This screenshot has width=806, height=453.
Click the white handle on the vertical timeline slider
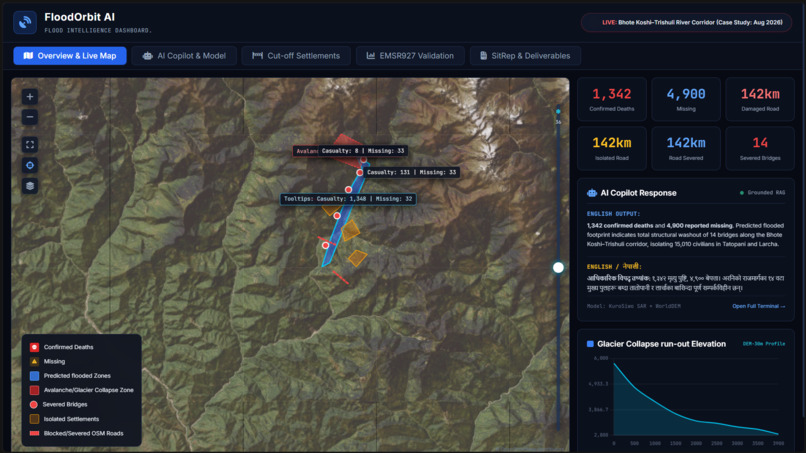point(558,267)
